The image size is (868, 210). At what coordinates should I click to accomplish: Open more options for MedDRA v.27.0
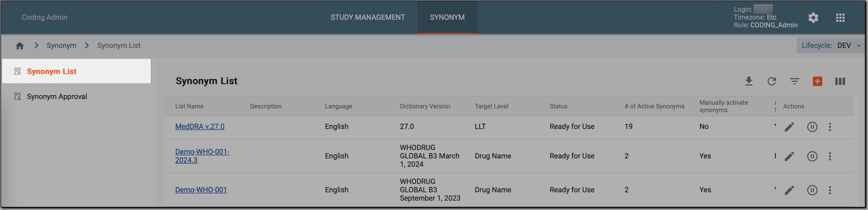830,127
